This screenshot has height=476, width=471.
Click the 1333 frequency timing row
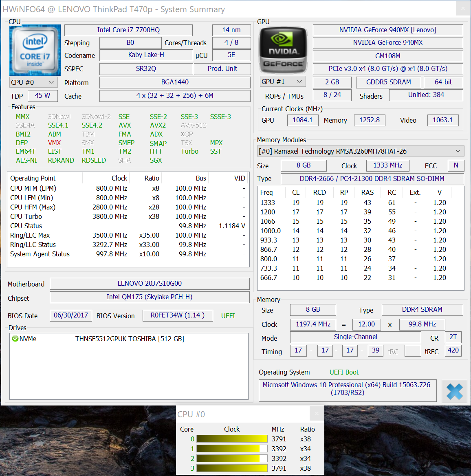coord(361,203)
